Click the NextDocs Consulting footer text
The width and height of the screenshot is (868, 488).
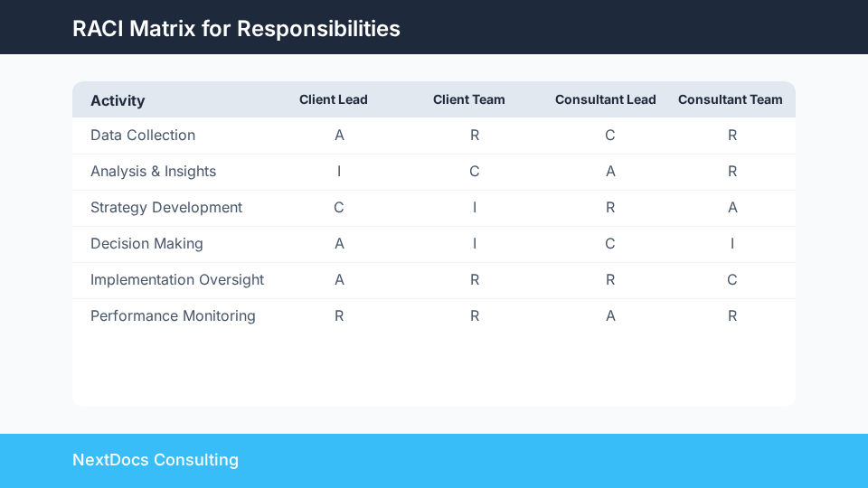click(x=156, y=460)
